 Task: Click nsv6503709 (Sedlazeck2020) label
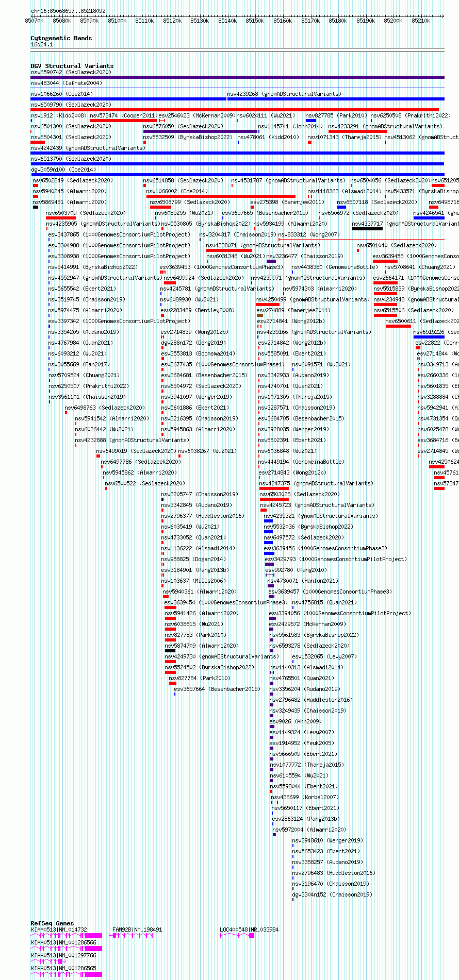click(x=86, y=213)
